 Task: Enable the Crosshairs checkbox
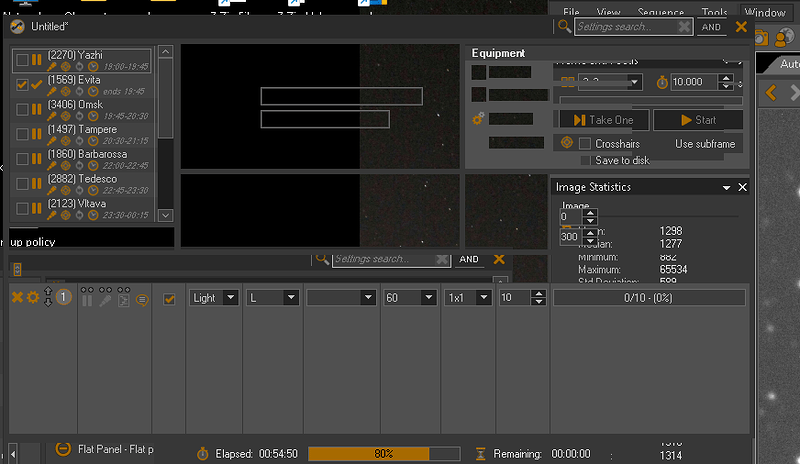585,143
